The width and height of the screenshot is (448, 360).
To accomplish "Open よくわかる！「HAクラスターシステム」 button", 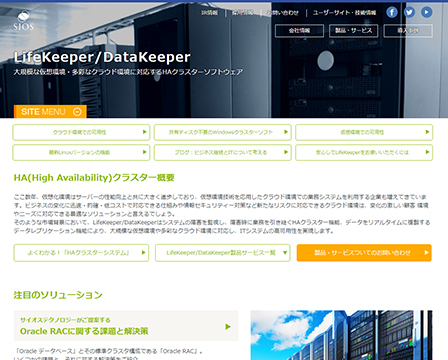I will [81, 253].
